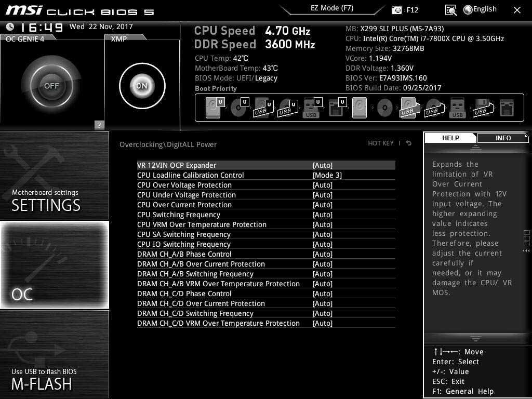Click the BIOS Ver E7A93IMS.160 entry
Viewport: 532px width, 399px height.
[386, 78]
